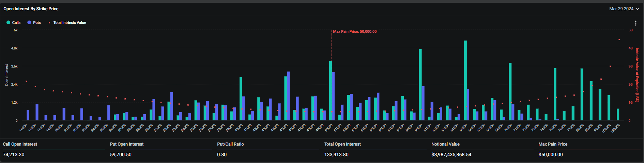Click the green Calls legend color dot

[8, 23]
